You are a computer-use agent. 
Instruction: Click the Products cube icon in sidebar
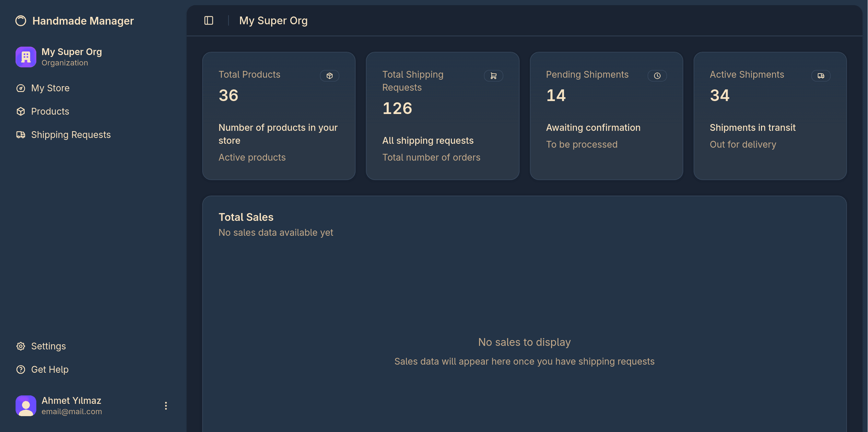coord(20,111)
